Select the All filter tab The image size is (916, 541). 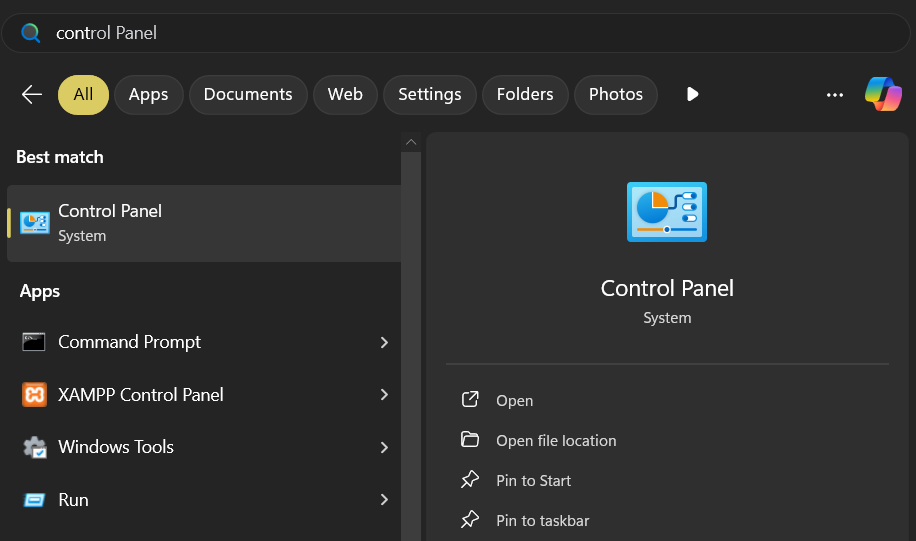[83, 95]
